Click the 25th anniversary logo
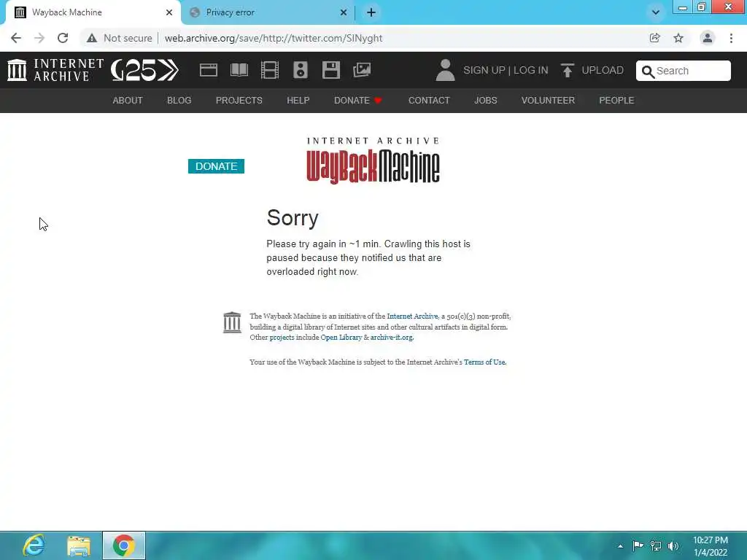Screen dimensions: 747x560 click(x=144, y=70)
